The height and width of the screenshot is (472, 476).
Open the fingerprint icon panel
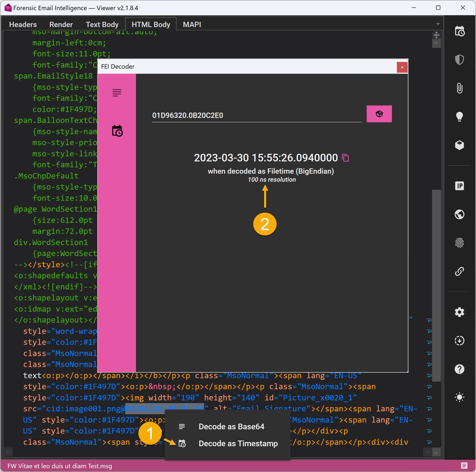coord(459,243)
